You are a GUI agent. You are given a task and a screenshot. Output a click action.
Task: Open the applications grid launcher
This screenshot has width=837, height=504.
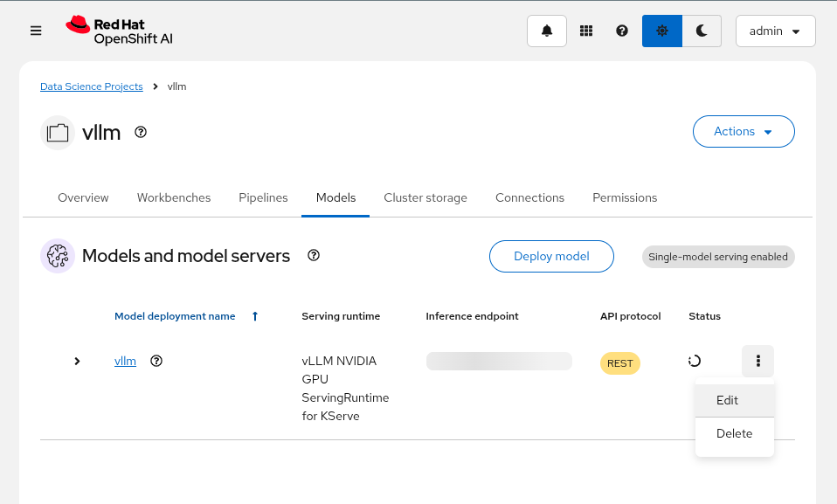(x=586, y=31)
